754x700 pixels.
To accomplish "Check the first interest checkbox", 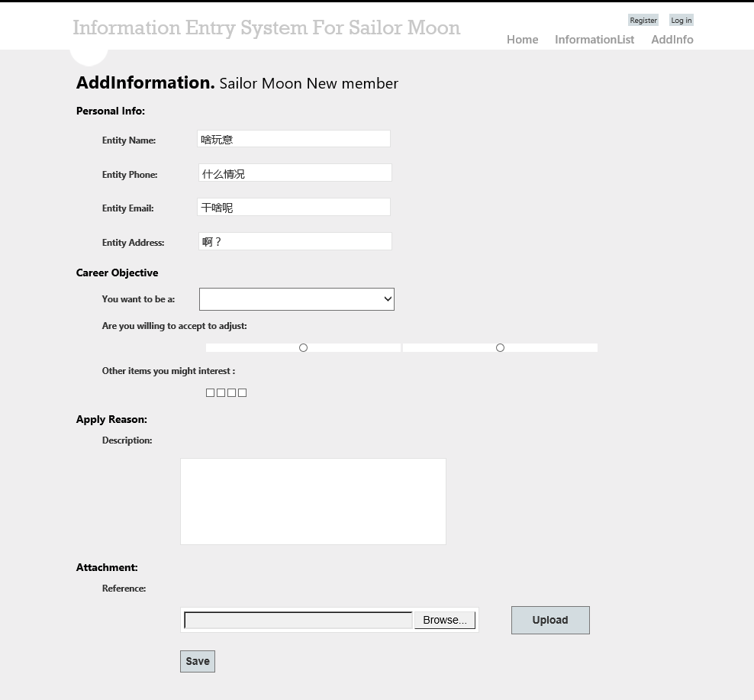I will [210, 393].
